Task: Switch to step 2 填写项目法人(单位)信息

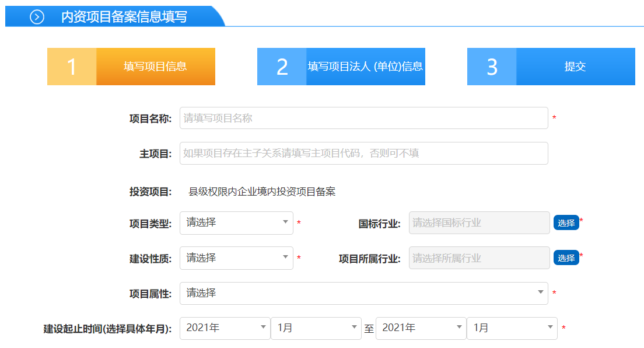Action: 365,67
